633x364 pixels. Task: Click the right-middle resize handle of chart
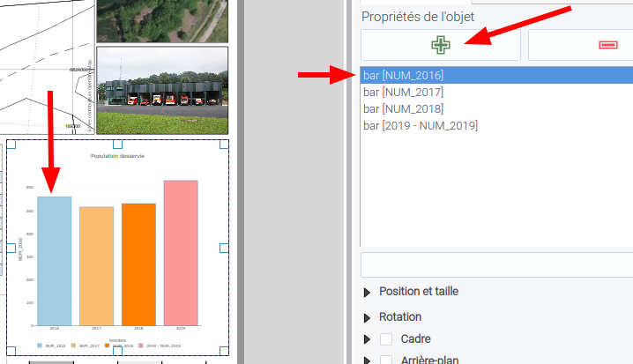point(224,249)
